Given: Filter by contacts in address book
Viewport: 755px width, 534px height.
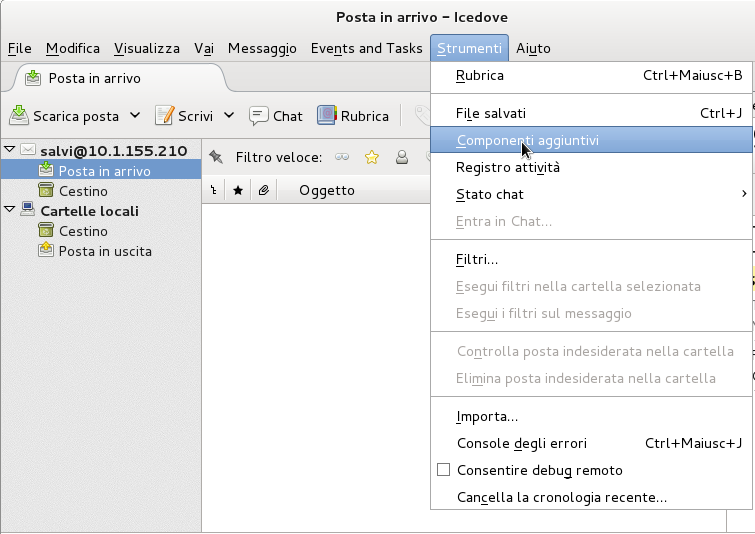Looking at the screenshot, I should [x=402, y=157].
